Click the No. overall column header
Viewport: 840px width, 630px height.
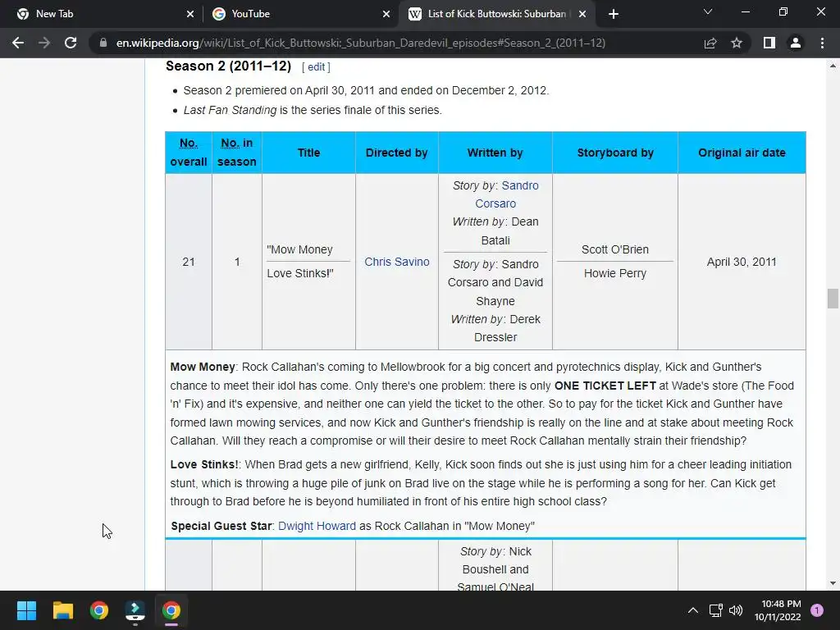pos(189,153)
